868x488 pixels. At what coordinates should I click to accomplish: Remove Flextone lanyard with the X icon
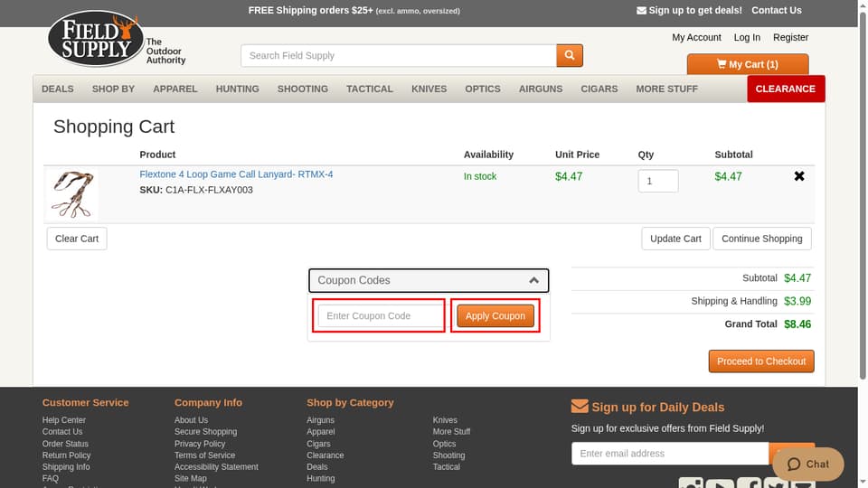(798, 176)
